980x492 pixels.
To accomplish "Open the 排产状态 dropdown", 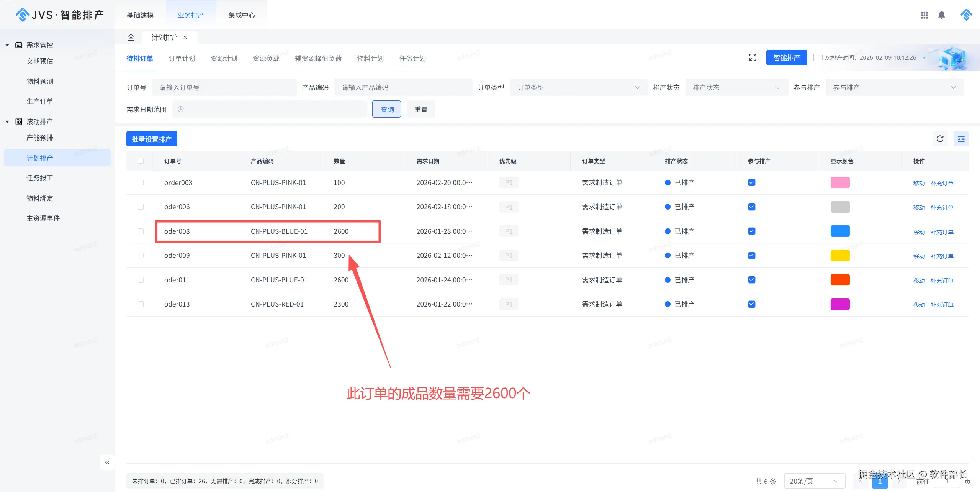I will click(736, 87).
